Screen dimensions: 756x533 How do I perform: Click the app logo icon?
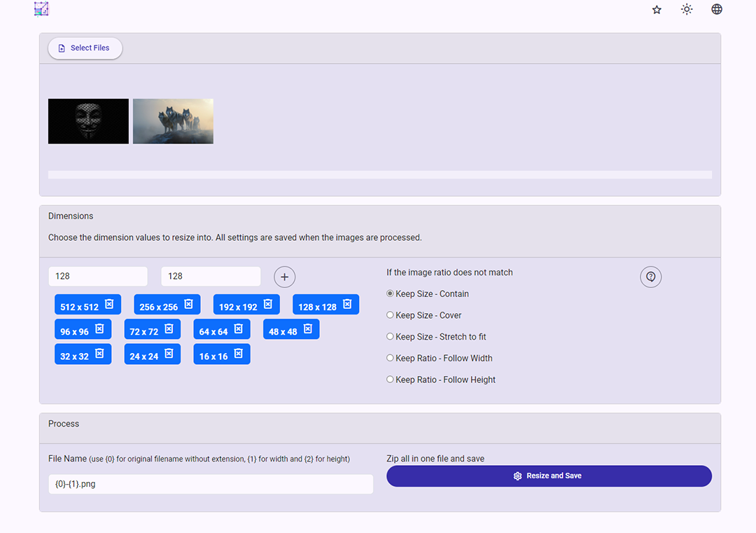pyautogui.click(x=41, y=9)
